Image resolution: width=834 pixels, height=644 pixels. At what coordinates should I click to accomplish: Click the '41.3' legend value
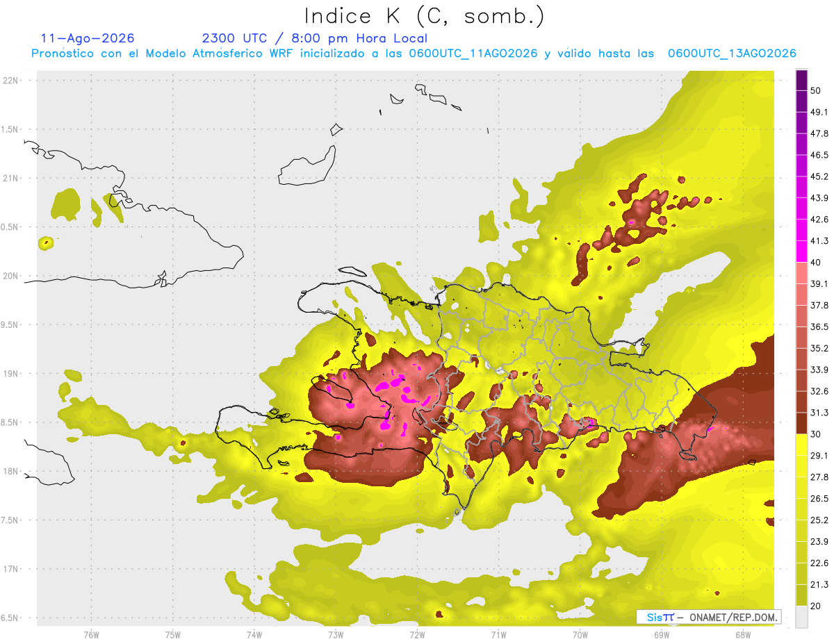819,241
